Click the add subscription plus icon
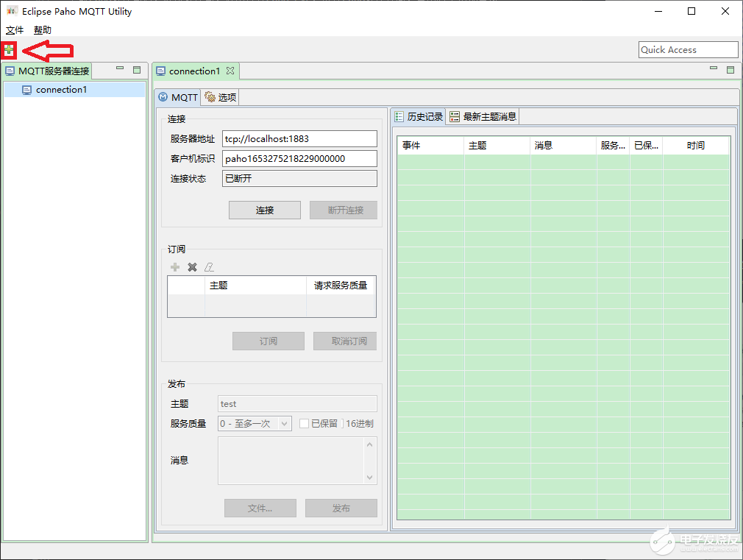The width and height of the screenshot is (743, 560). (175, 267)
